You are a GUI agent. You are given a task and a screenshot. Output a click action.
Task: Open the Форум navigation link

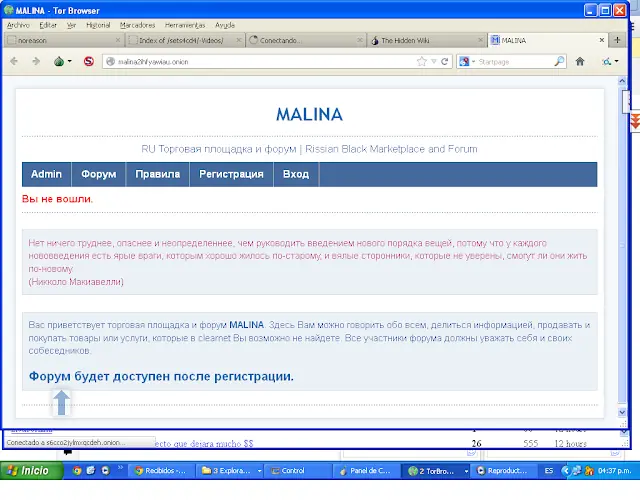98,174
